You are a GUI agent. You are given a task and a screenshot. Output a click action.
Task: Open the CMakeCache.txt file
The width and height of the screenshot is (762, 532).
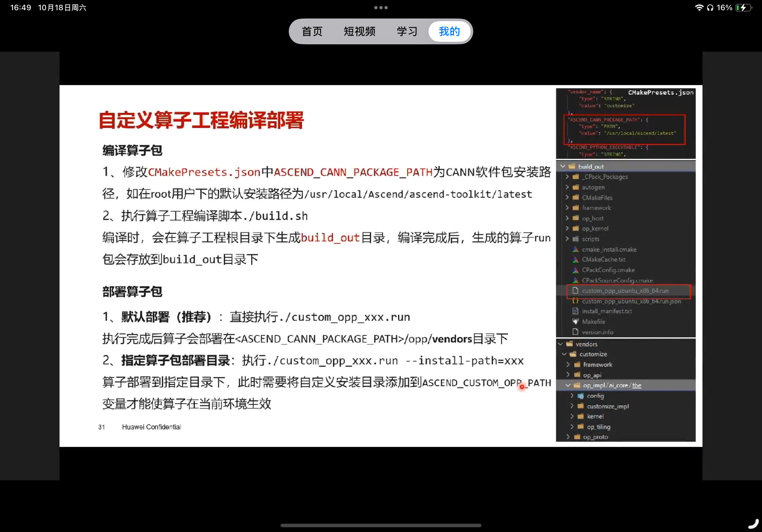[x=603, y=260]
